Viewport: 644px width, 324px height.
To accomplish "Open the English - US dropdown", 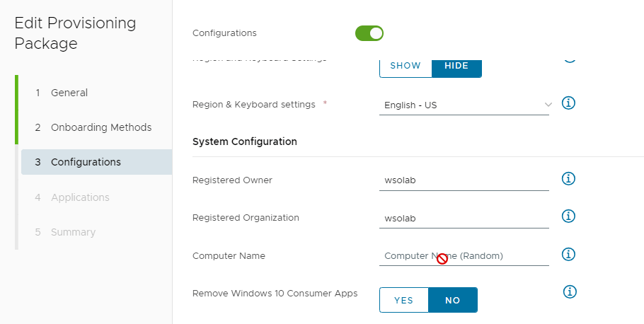I will point(464,105).
